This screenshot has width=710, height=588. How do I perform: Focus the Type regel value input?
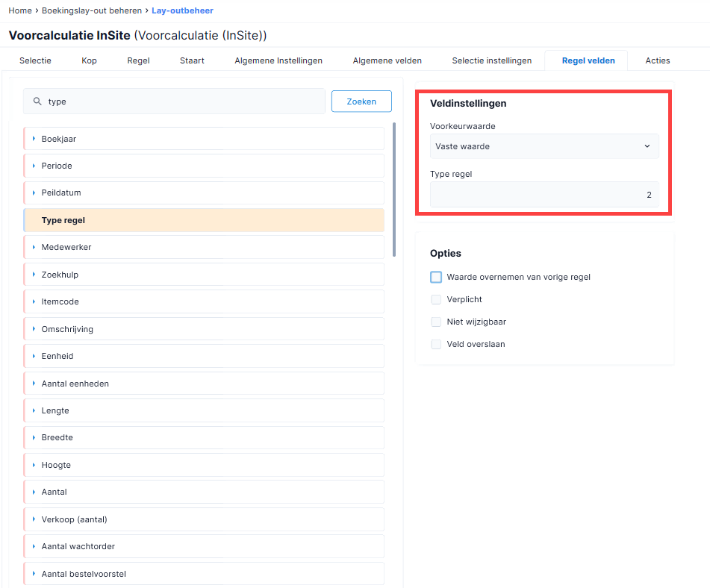pos(544,195)
